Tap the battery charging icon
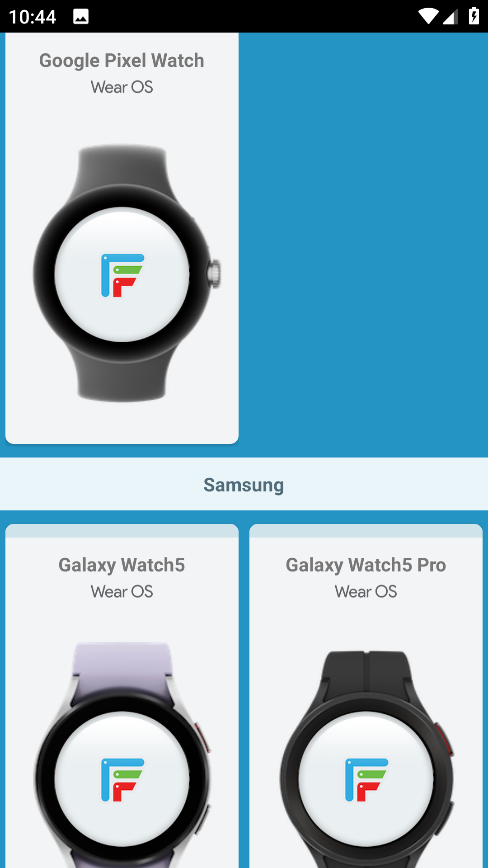The width and height of the screenshot is (488, 868). click(x=474, y=16)
